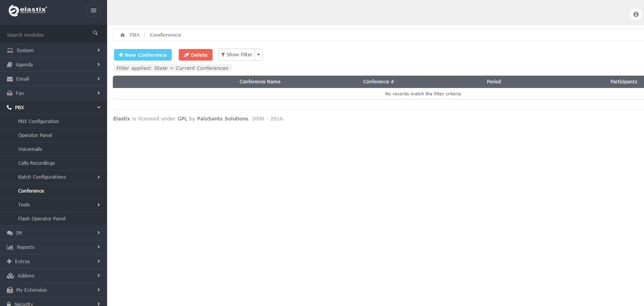Collapse the PBX menu chevron
Image resolution: width=644 pixels, height=306 pixels.
click(x=99, y=107)
